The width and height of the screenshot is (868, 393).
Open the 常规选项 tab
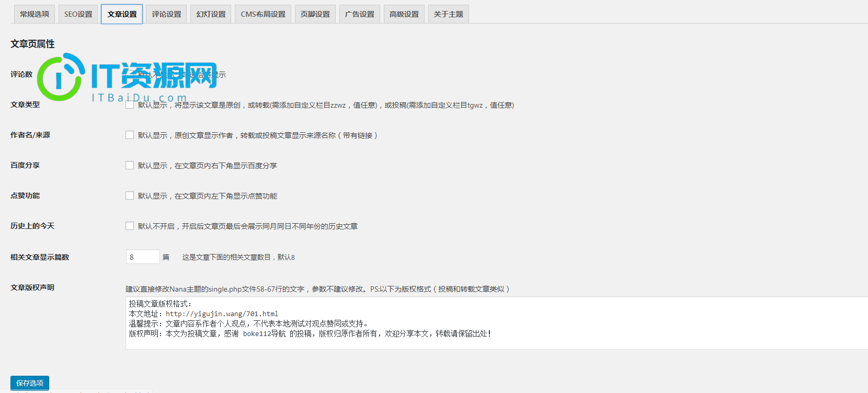(35, 14)
